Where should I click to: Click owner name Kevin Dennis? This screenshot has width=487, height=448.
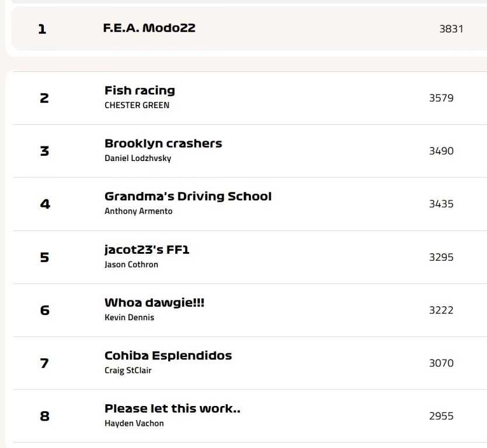point(129,317)
